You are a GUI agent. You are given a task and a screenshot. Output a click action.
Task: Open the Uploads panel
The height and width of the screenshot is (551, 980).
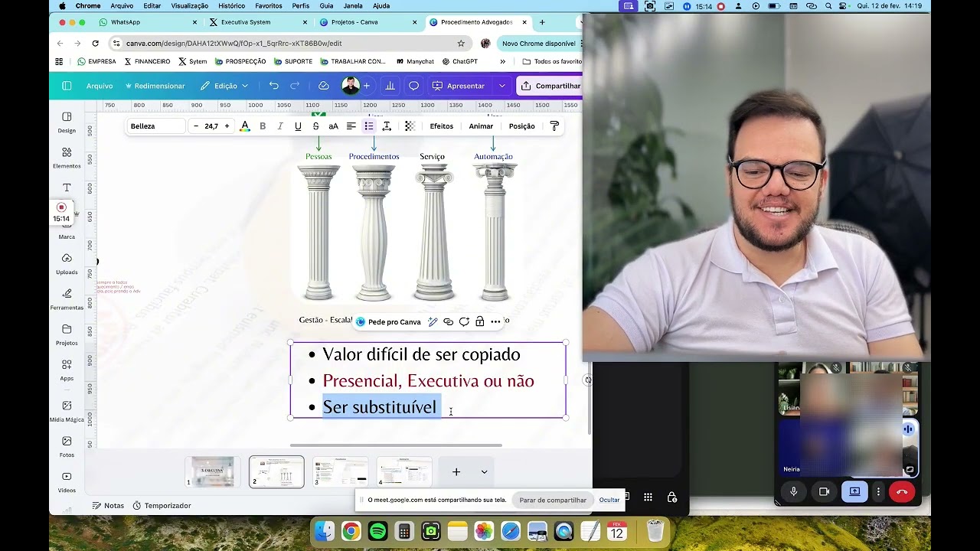(x=67, y=263)
